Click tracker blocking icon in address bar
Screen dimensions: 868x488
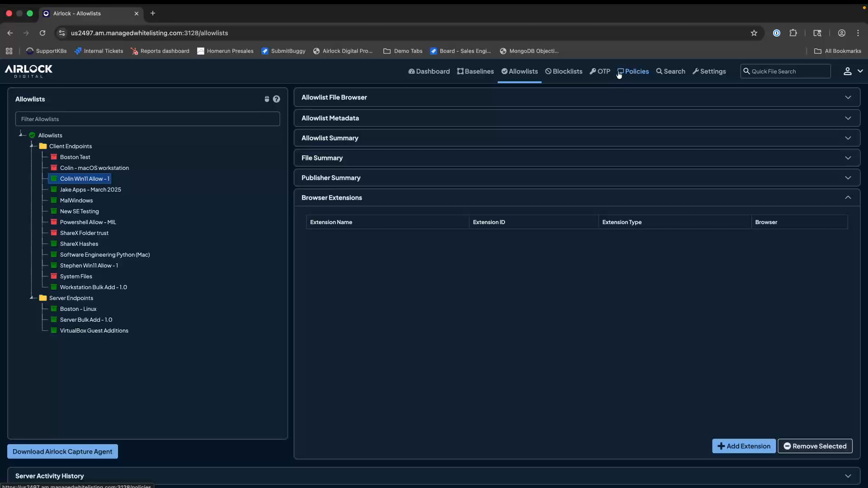tap(777, 33)
